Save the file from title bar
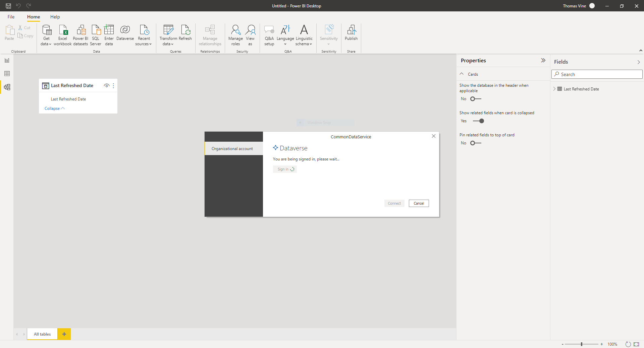 tap(8, 6)
